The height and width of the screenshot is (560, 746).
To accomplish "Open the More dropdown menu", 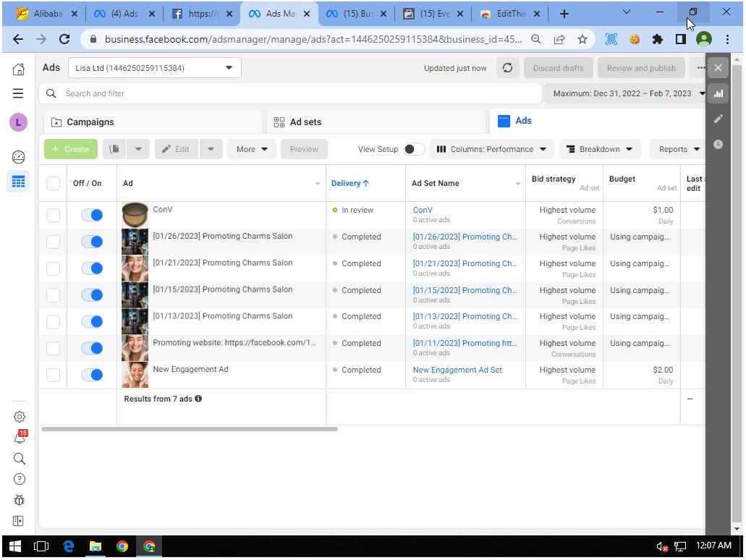I will coord(252,149).
